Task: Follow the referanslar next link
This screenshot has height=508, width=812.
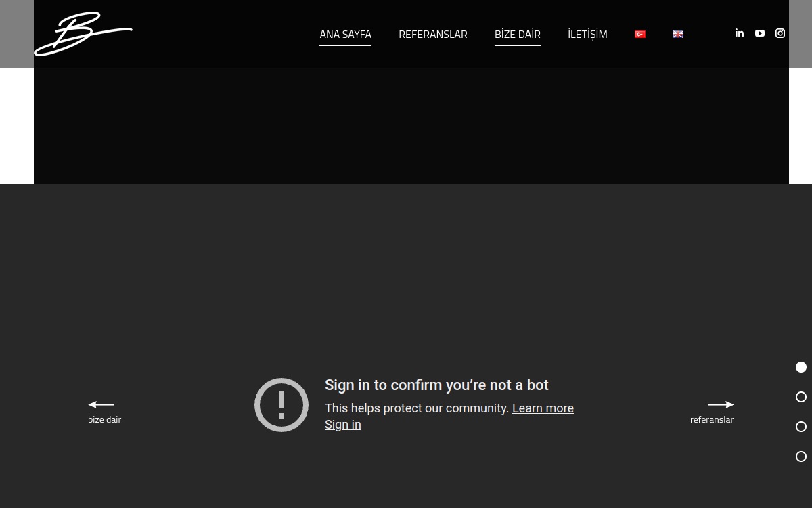Action: coord(712,419)
